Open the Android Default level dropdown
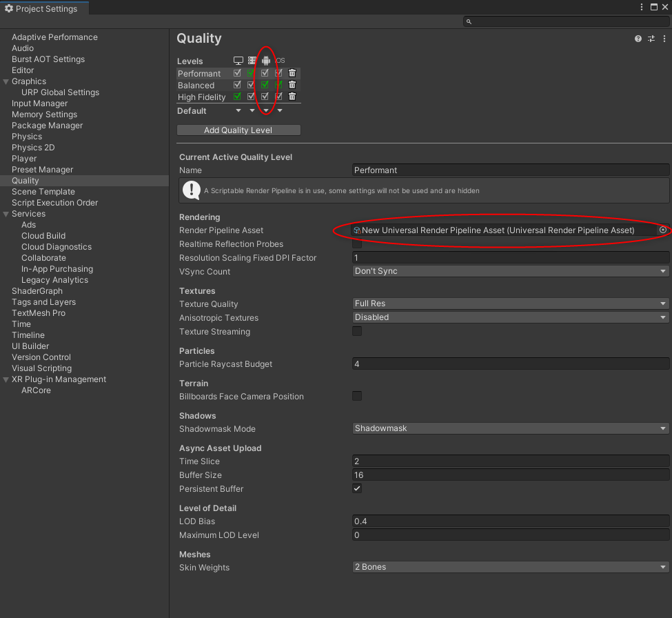Viewport: 672px width, 618px height. point(266,110)
